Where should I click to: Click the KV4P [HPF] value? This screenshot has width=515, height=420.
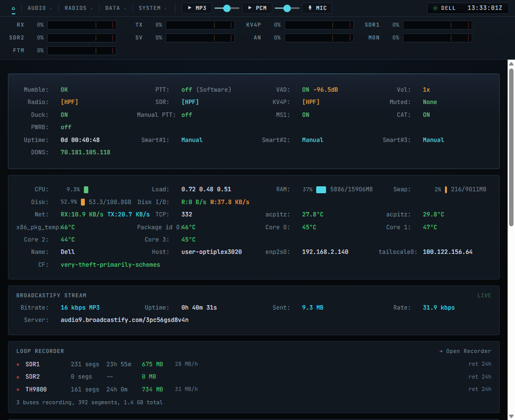tap(311, 102)
